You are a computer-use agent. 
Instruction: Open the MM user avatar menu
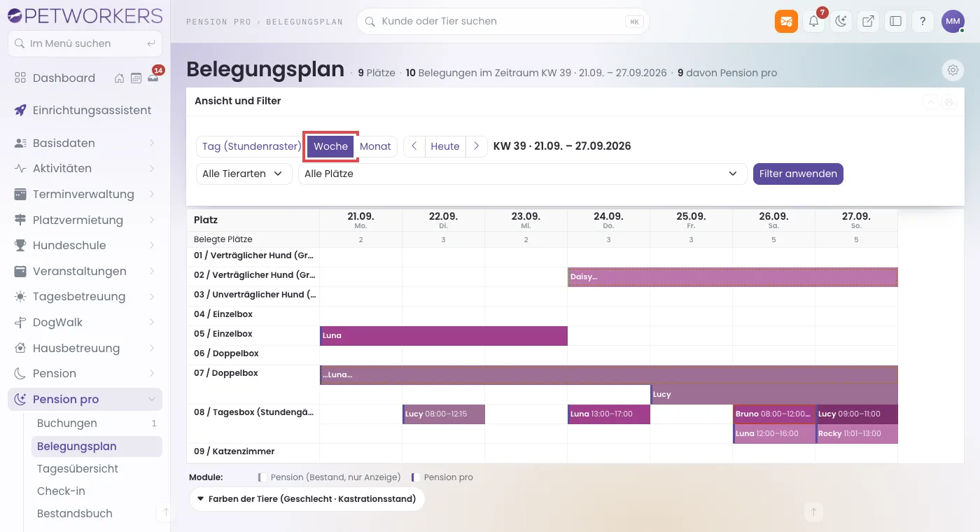pos(953,21)
